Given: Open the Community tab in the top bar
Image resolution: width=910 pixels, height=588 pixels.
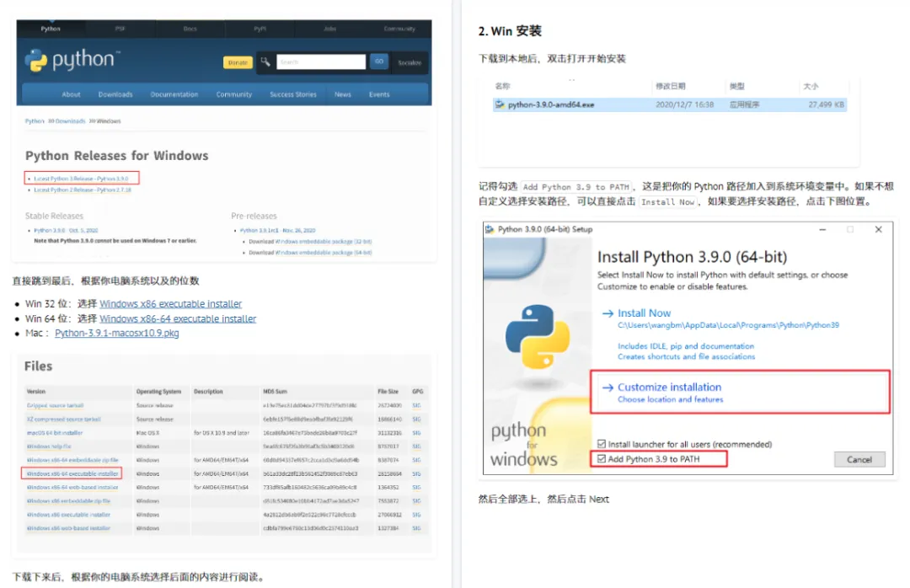Looking at the screenshot, I should [x=399, y=29].
